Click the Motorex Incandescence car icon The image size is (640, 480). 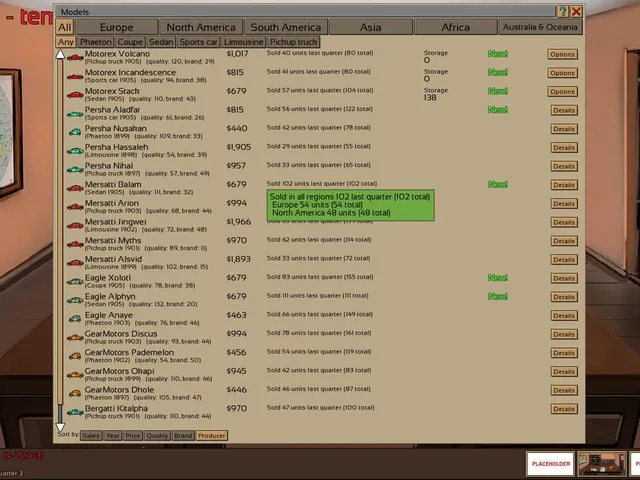pyautogui.click(x=75, y=76)
